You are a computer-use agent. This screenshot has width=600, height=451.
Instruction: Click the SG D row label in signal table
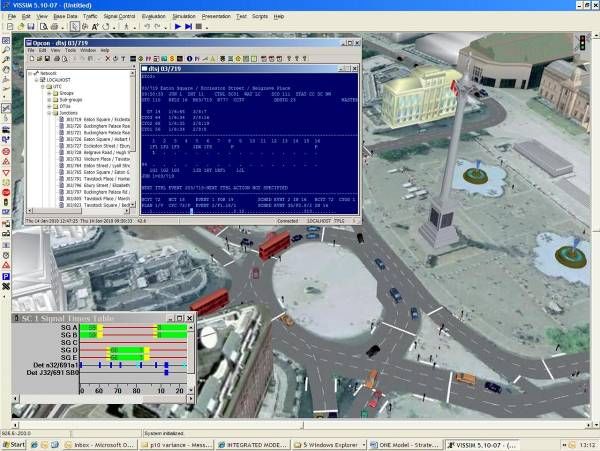[69, 350]
